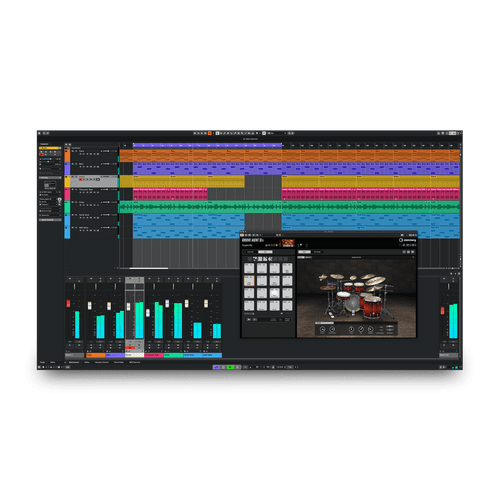Select highlighted left tab above Groove Agent kit
Image resolution: width=500 pixels, height=500 pixels.
[x=304, y=252]
